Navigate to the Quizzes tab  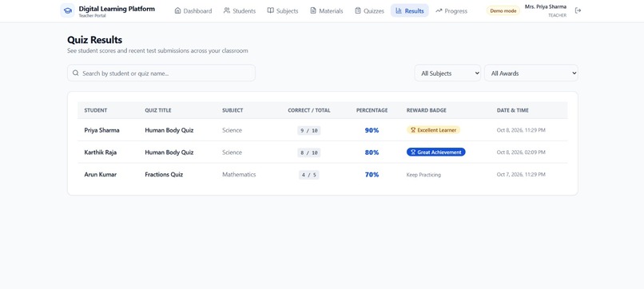(369, 11)
